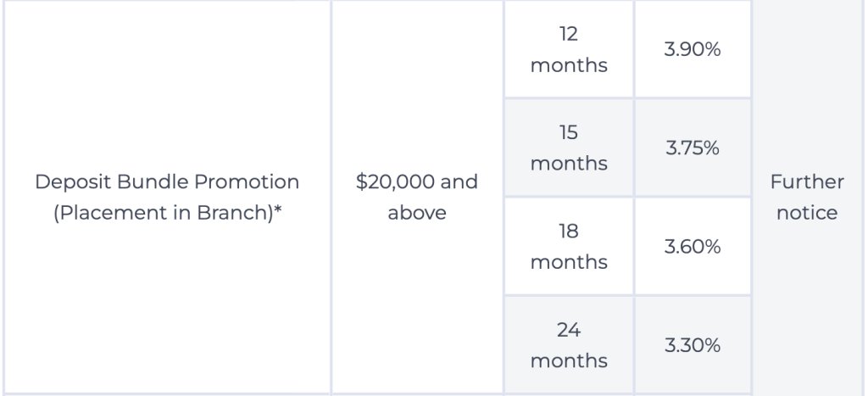Click the 3.30% interest rate
This screenshot has width=868, height=396.
[693, 345]
